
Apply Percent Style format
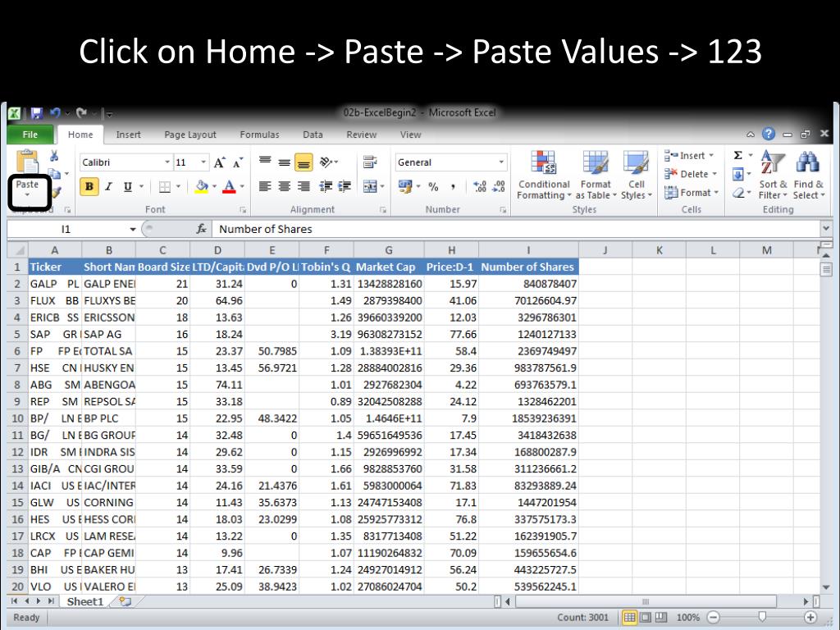tap(433, 186)
